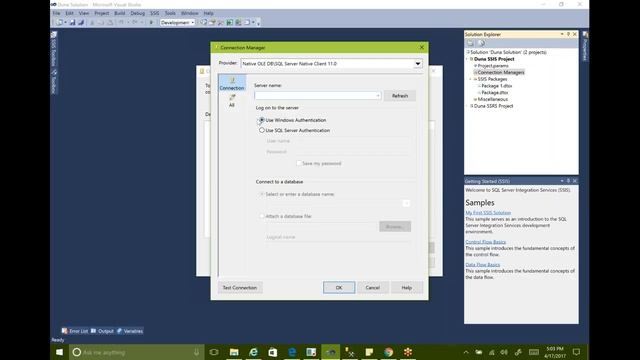
Task: Click the Test Connection button
Action: (240, 287)
